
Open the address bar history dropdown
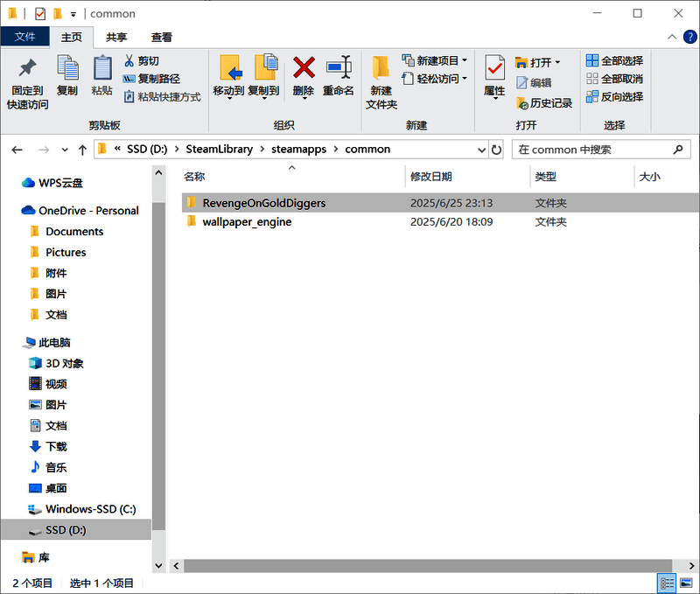coord(484,149)
